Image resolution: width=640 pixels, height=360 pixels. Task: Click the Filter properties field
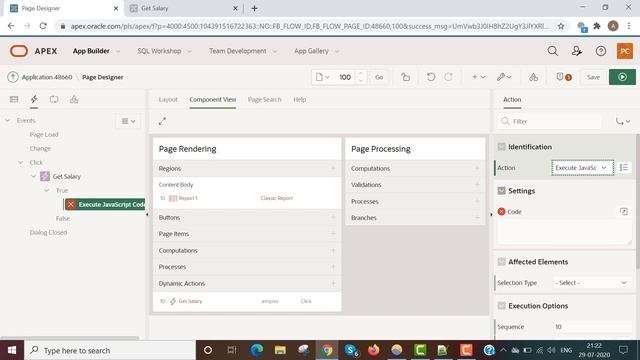550,121
